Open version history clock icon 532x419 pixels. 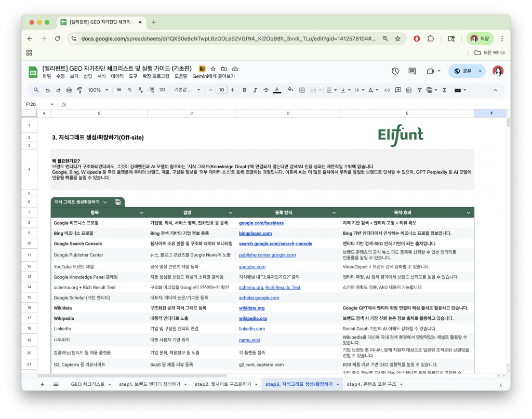[x=395, y=71]
